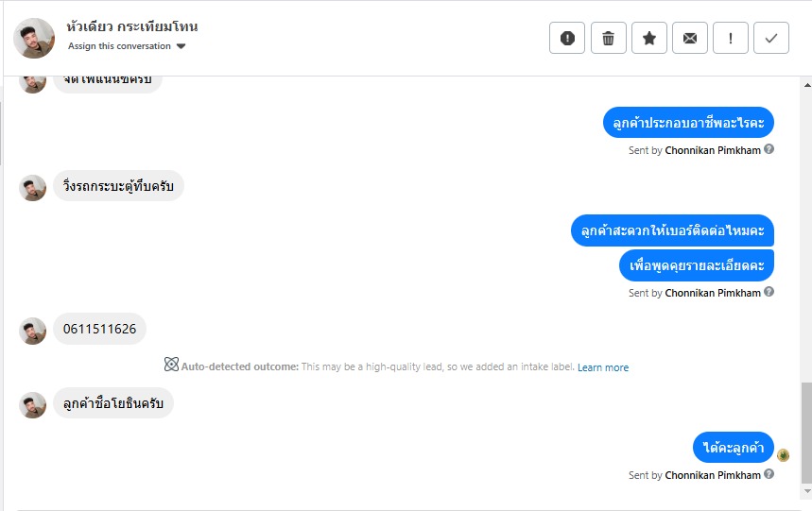Click the 'ได้ค่ะลูกค้า' sent message bubble
812x511 pixels.
coord(733,447)
